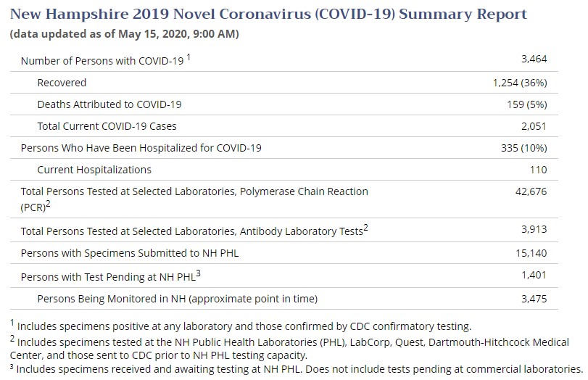
Task: Select the 42,676 PCR tested value
Action: tap(529, 192)
